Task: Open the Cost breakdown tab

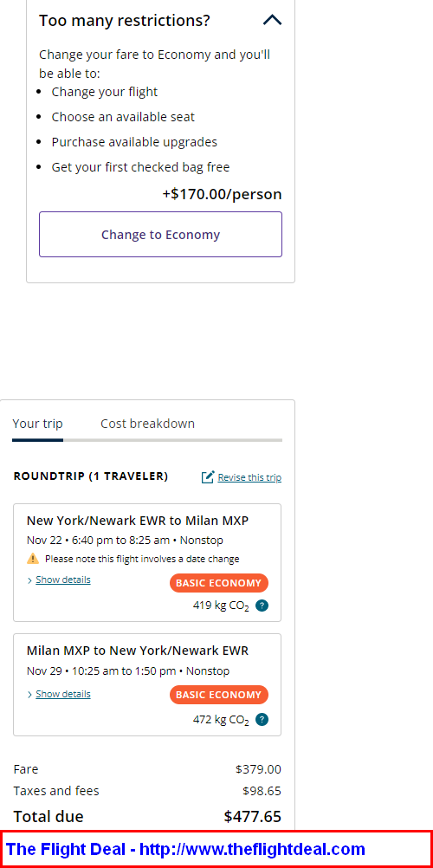Action: (147, 424)
